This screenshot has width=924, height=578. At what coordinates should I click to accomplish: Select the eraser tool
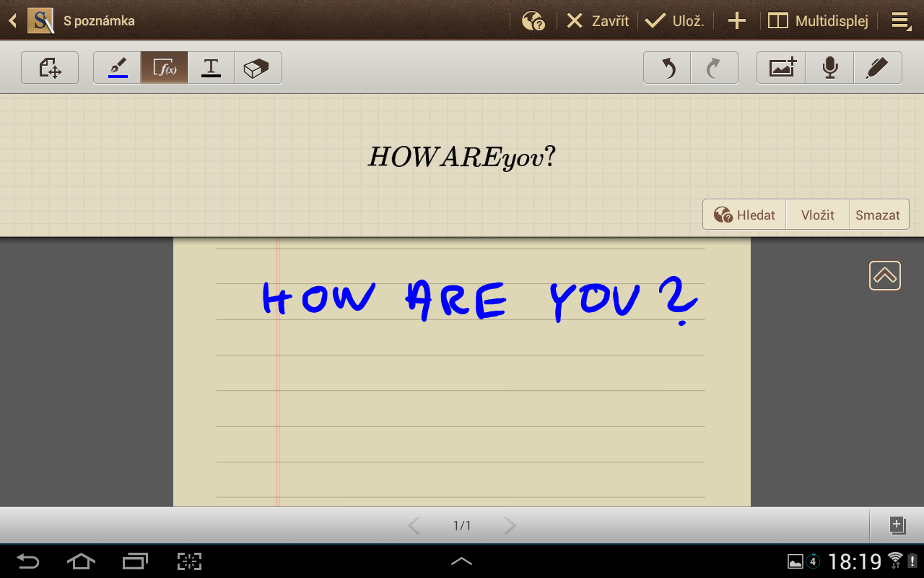tap(257, 68)
